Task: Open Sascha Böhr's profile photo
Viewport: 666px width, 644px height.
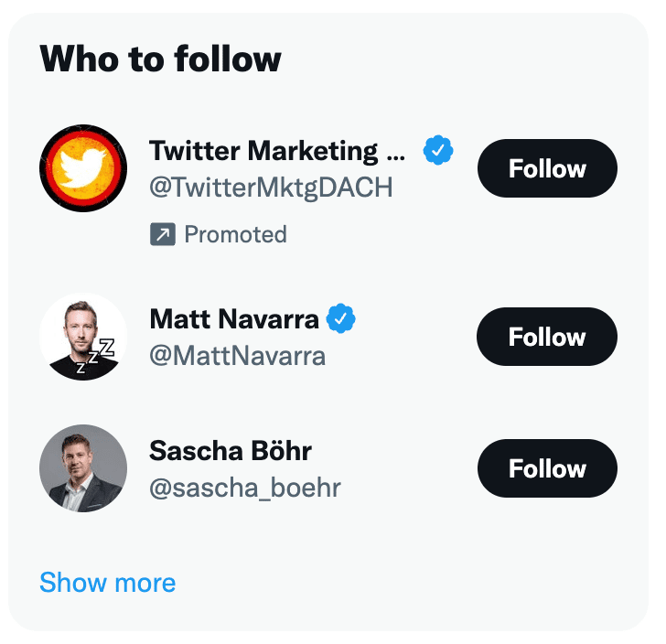Action: [83, 468]
